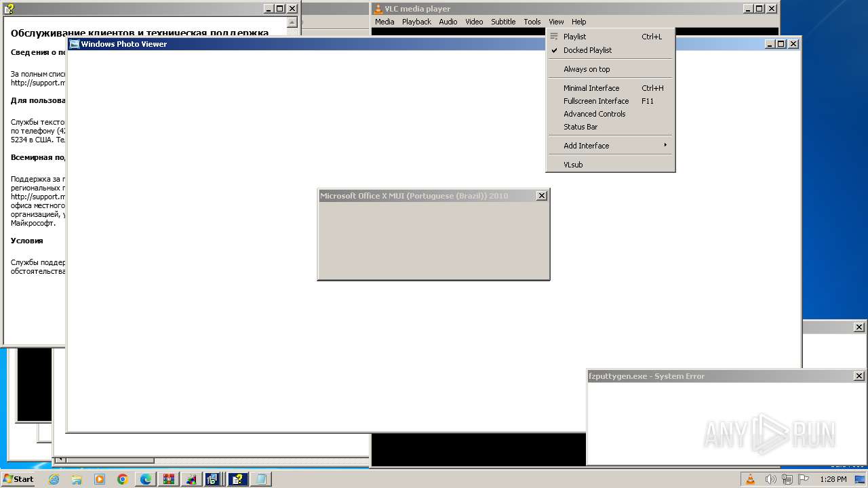
Task: Click the "Условия" heading in help window
Action: [x=27, y=241]
